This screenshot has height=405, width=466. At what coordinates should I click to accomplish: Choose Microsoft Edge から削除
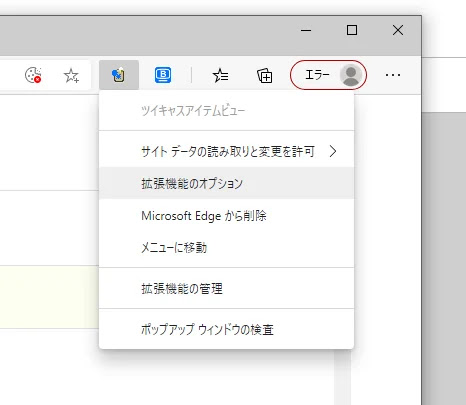tap(227, 215)
